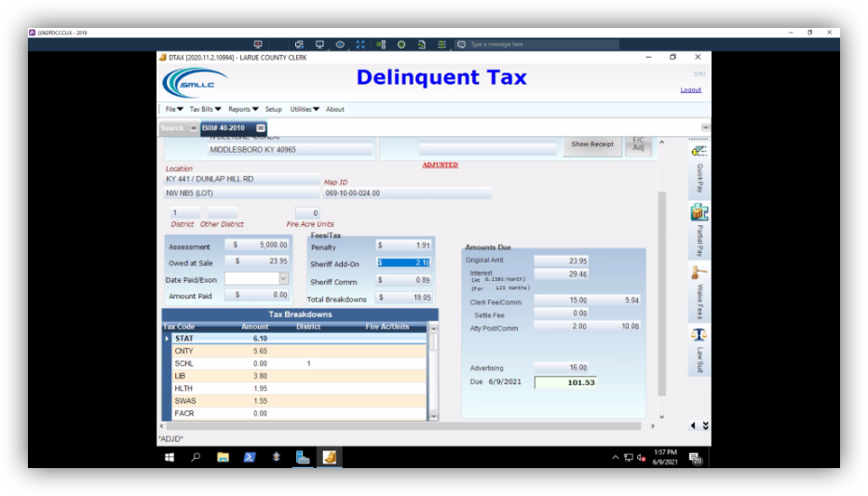Switch to the Search tab
The height and width of the screenshot is (496, 868).
[x=172, y=127]
